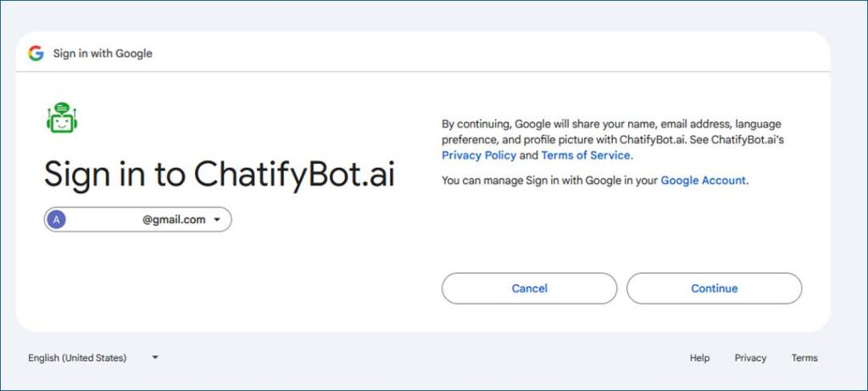Click the language dropdown arrow in footer
The image size is (868, 391).
click(155, 358)
